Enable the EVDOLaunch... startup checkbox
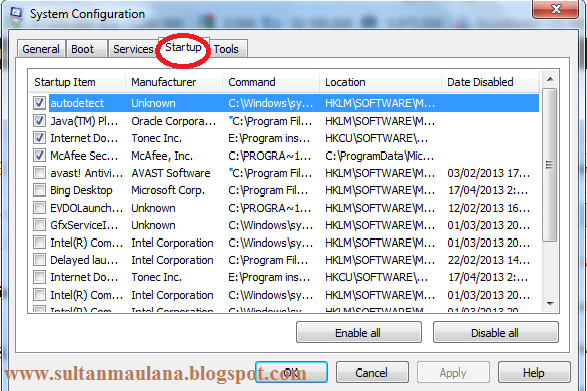Image resolution: width=587 pixels, height=391 pixels. [x=39, y=207]
